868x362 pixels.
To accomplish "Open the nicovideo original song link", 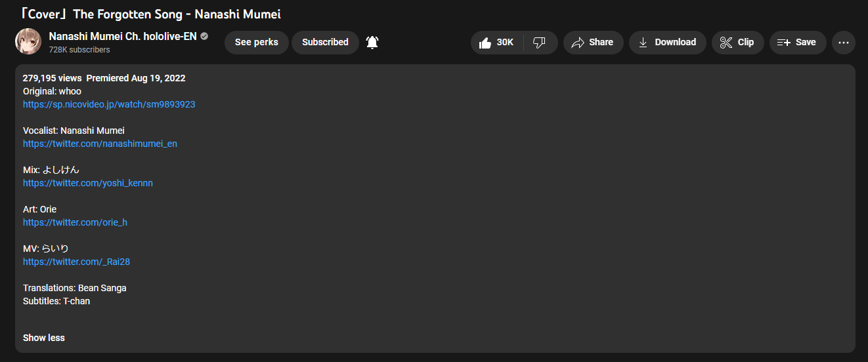I will click(109, 104).
